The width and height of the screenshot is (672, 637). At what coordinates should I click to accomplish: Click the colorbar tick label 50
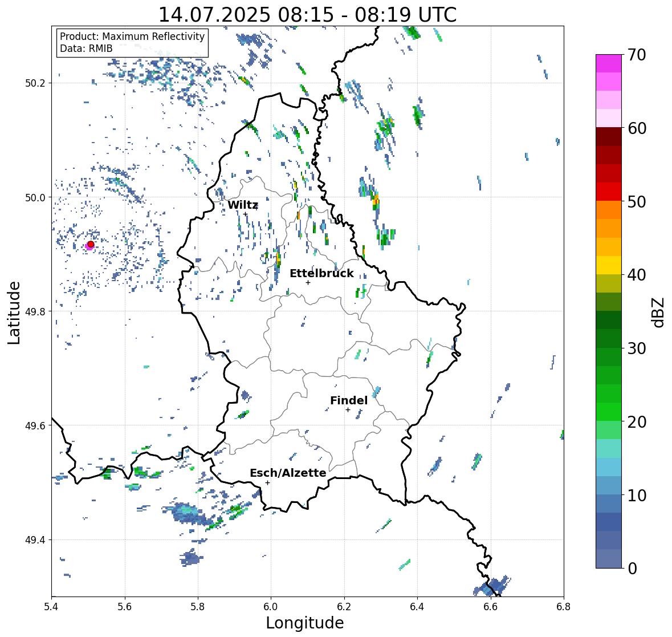(637, 202)
